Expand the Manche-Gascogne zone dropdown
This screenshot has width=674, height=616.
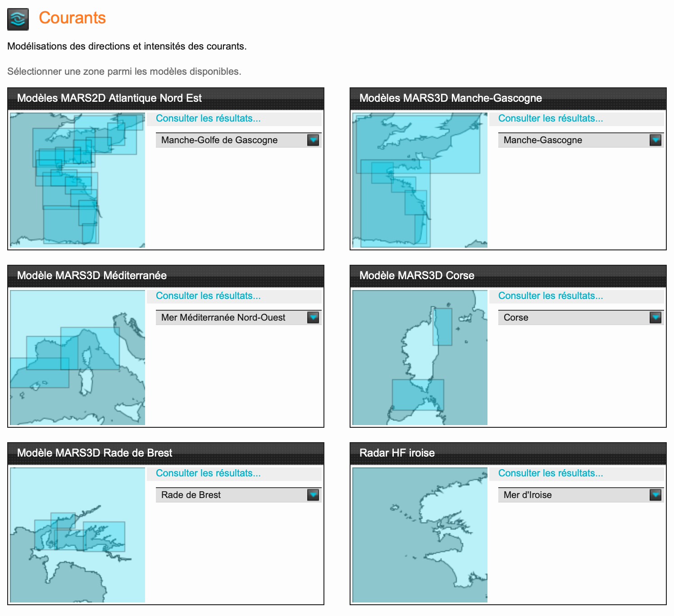(581, 140)
